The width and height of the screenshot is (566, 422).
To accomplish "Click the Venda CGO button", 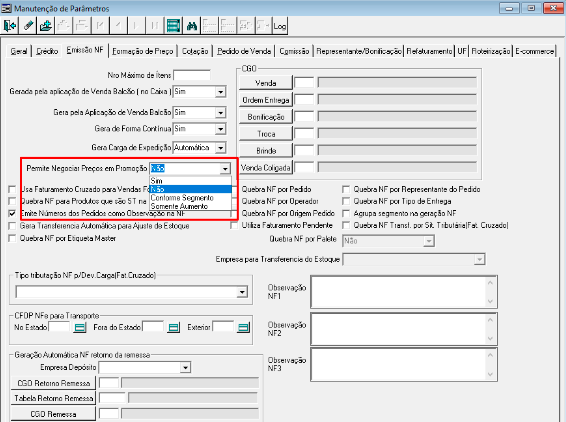I will 266,83.
